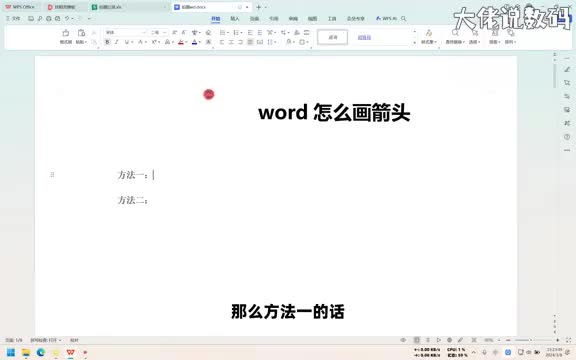This screenshot has height=360, width=576.
Task: Click the outline view icon in status bar
Action: (x=428, y=340)
